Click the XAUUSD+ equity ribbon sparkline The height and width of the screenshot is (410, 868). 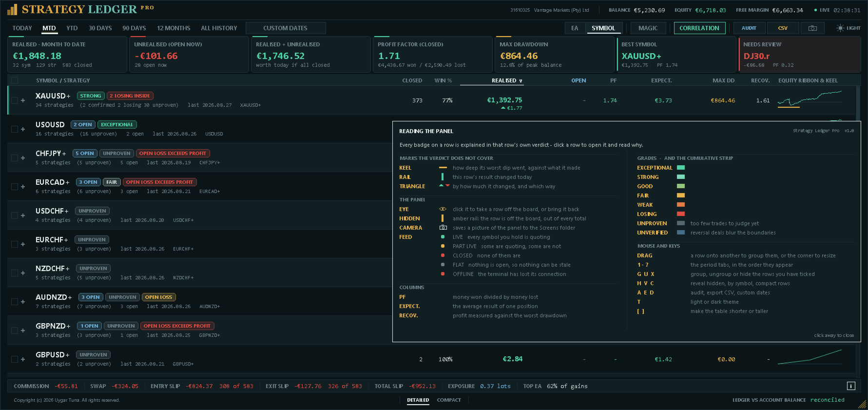(x=810, y=99)
